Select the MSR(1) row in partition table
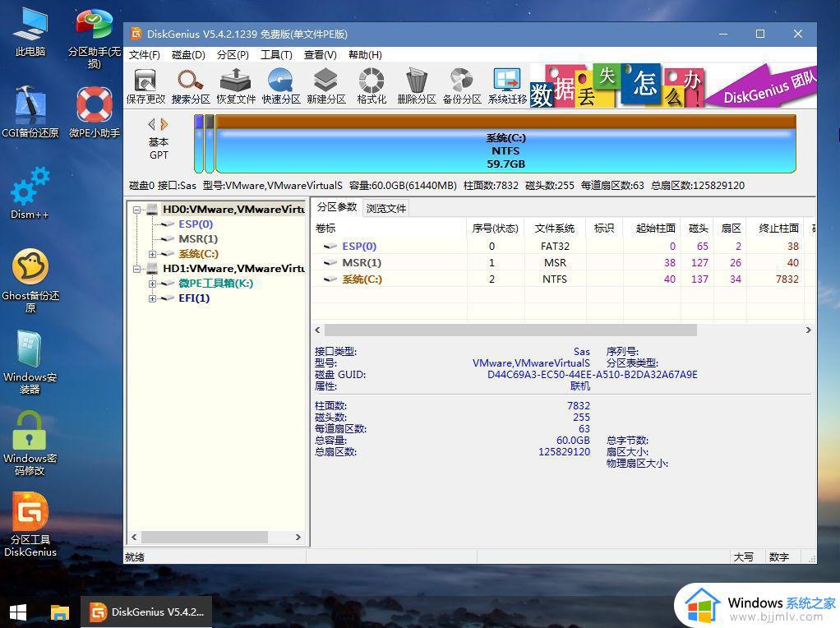The height and width of the screenshot is (628, 840). coord(564,262)
